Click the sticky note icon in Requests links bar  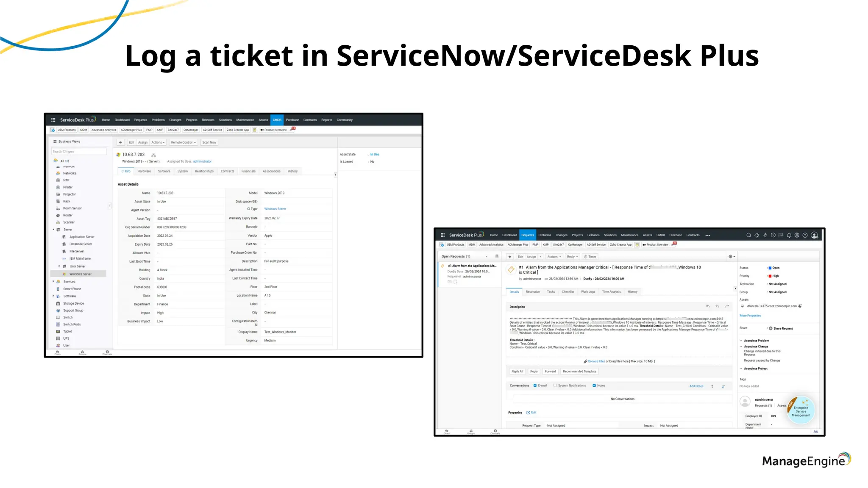(x=637, y=244)
